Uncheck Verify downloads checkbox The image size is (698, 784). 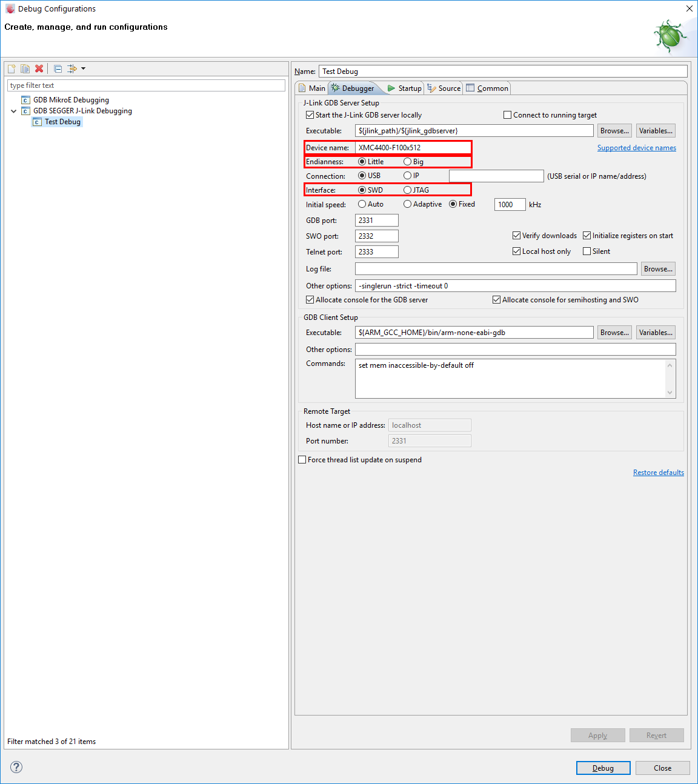pyautogui.click(x=517, y=236)
